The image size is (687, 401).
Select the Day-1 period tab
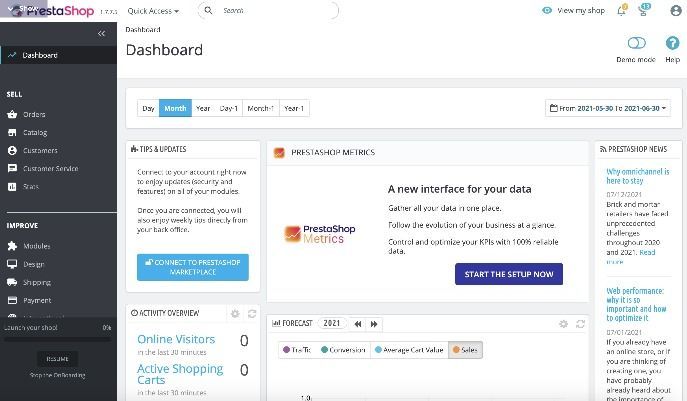pyautogui.click(x=228, y=108)
